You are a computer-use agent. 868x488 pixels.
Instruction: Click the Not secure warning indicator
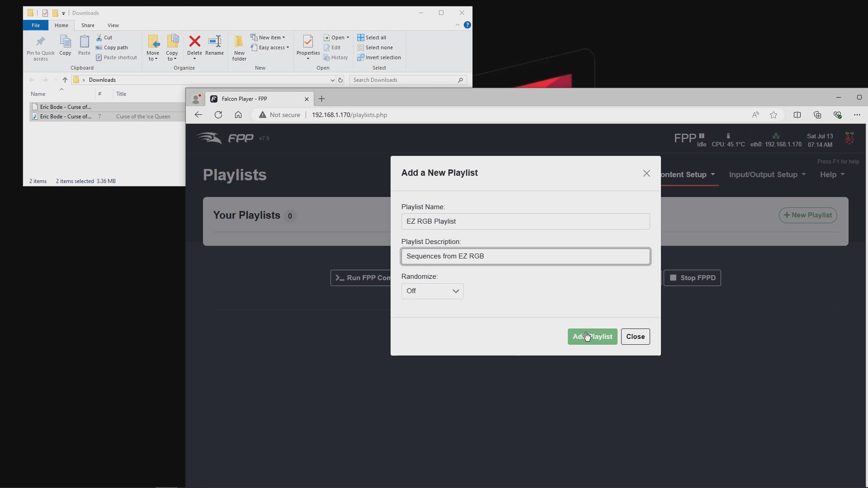279,115
